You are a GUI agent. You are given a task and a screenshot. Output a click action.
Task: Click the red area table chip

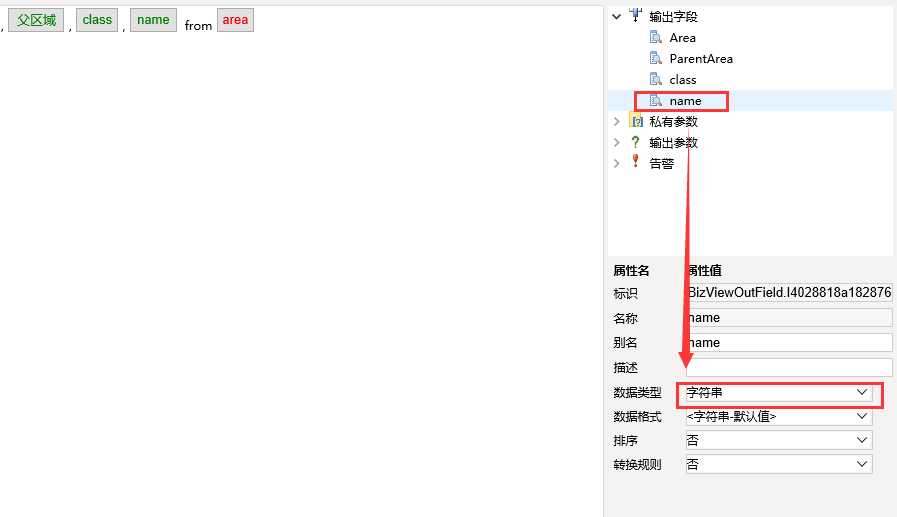coord(235,20)
